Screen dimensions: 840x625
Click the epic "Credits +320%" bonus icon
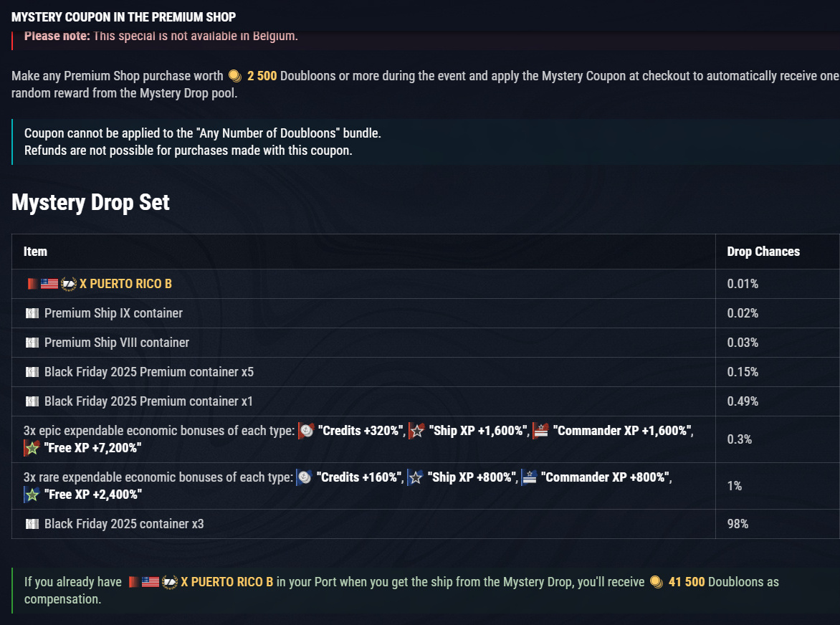pyautogui.click(x=306, y=431)
